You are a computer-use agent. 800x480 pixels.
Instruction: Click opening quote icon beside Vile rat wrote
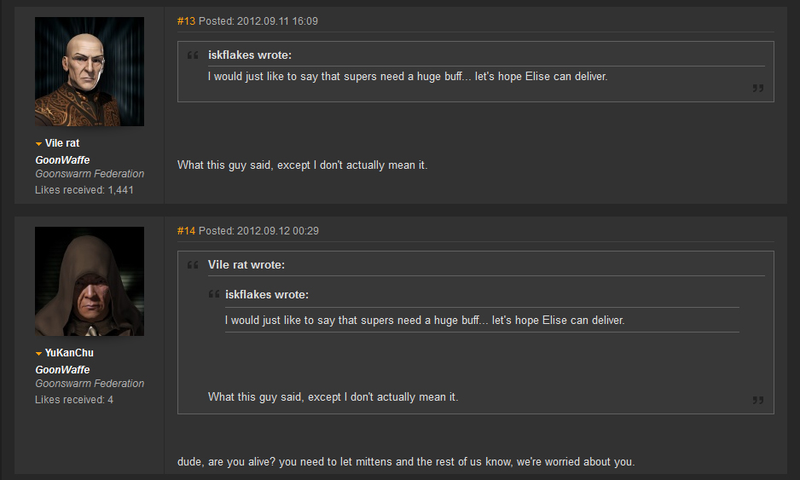pos(192,265)
